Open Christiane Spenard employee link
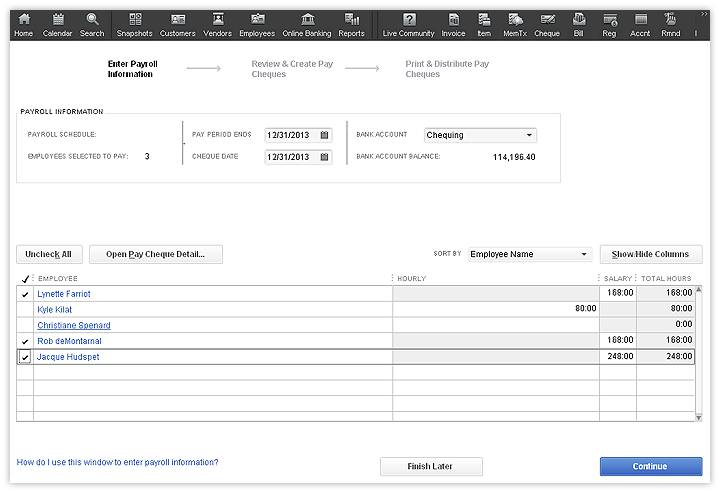The height and width of the screenshot is (493, 720). [74, 325]
